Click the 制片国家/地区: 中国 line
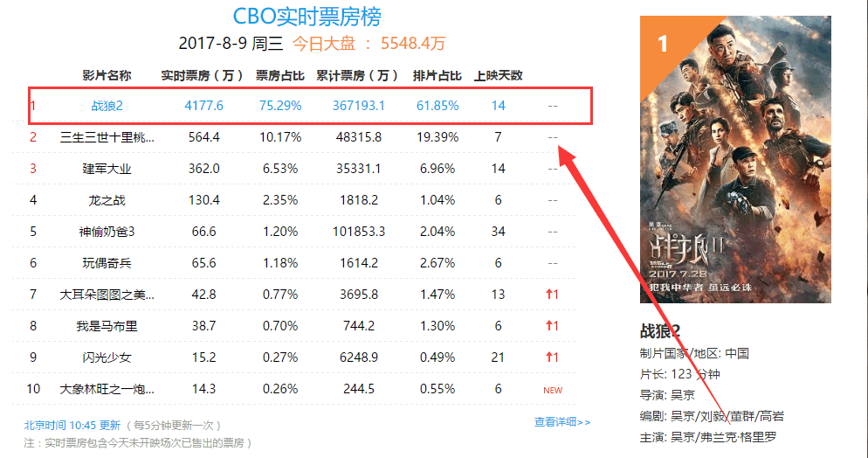 694,353
